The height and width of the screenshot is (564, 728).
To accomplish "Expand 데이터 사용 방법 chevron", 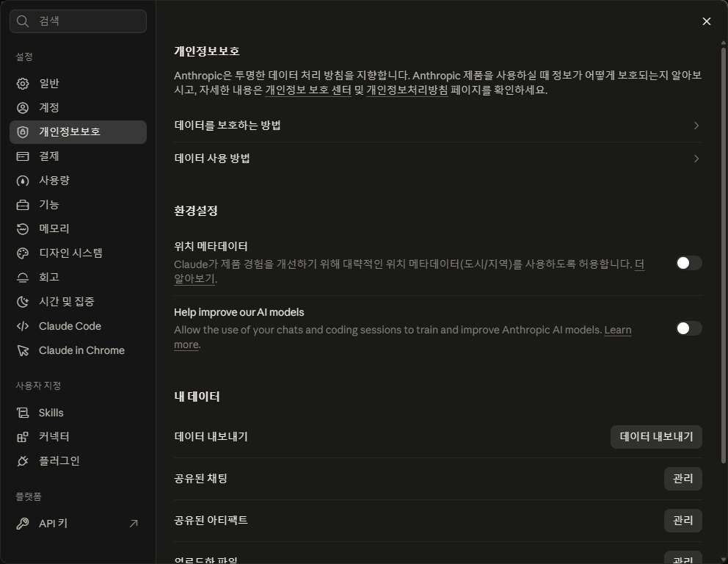I will coord(696,159).
